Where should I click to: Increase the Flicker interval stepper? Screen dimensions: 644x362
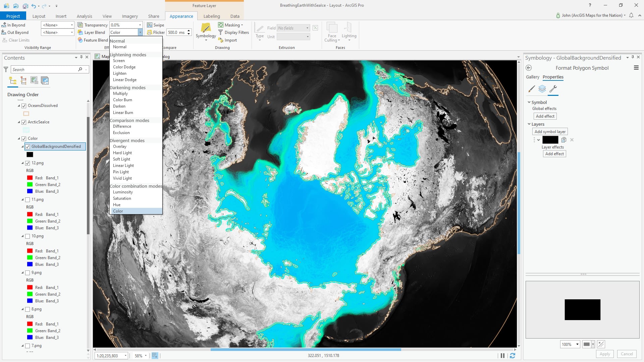tap(189, 31)
